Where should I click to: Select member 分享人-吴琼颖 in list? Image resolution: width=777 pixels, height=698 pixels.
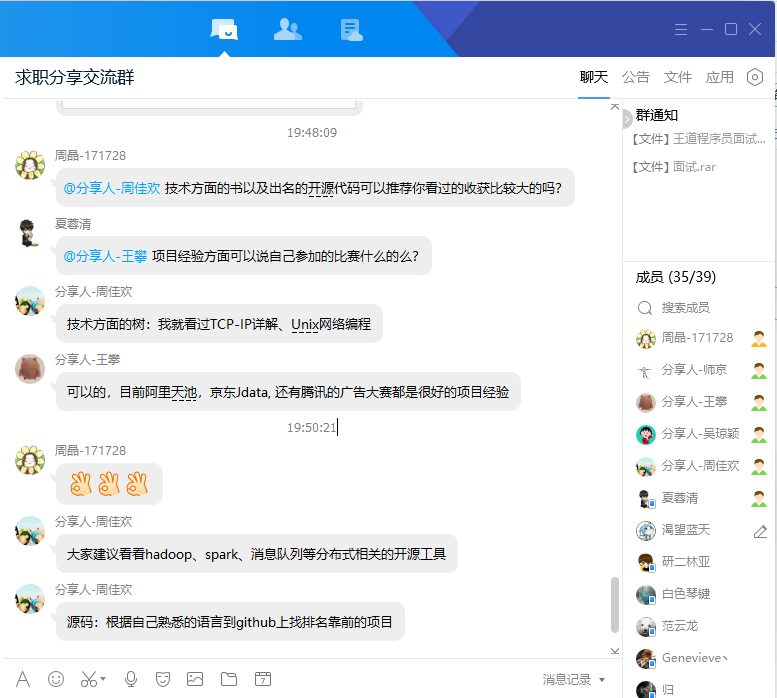(700, 434)
